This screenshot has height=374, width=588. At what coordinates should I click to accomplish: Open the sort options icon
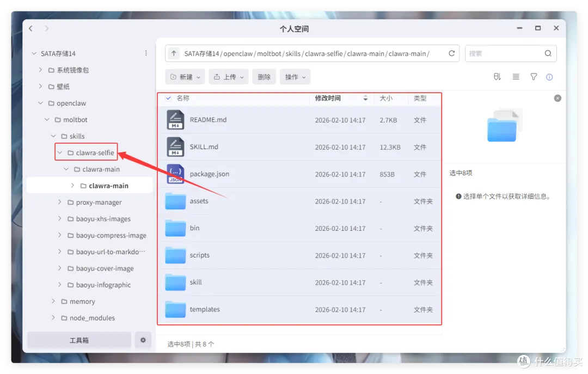(x=497, y=77)
